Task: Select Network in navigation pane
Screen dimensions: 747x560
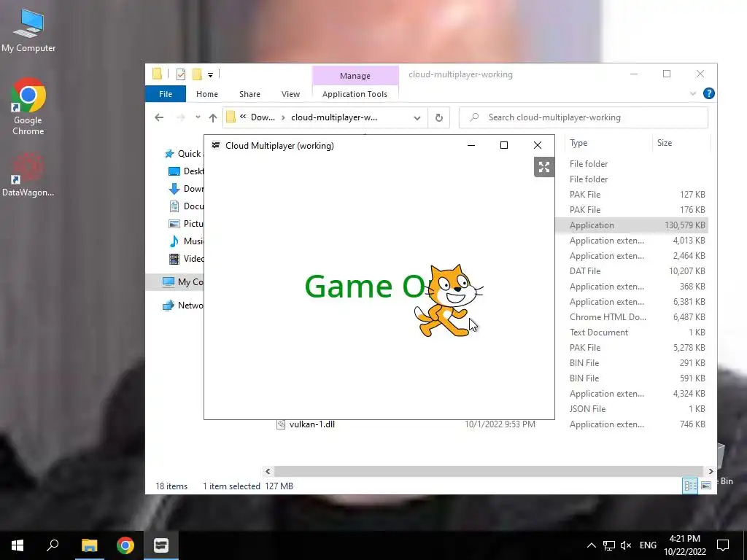Action: [x=182, y=306]
